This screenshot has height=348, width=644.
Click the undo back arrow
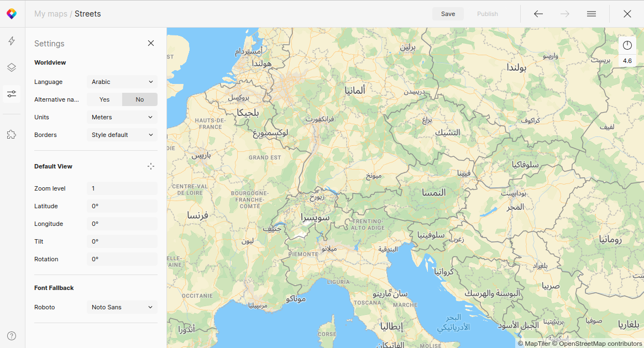[x=538, y=14]
